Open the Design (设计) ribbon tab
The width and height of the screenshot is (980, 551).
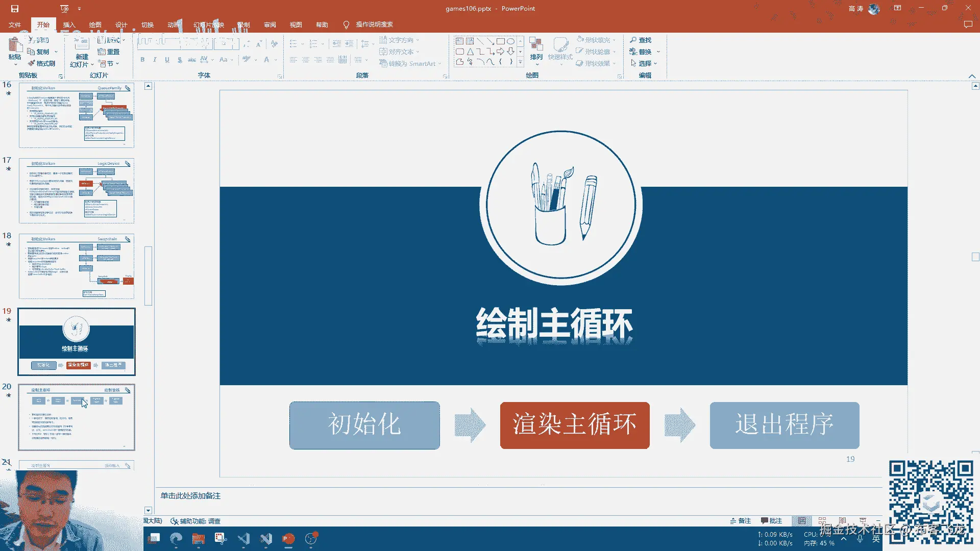121,24
